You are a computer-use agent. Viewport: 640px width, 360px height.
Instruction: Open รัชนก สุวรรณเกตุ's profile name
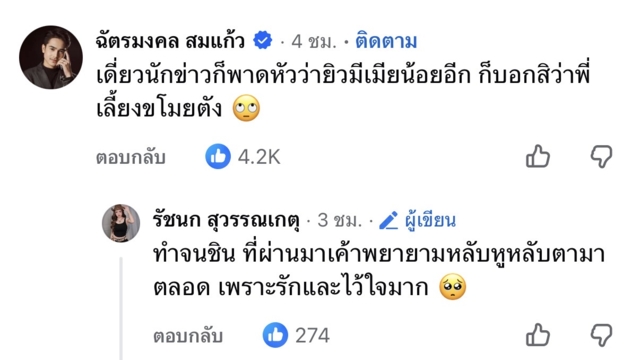pos(226,220)
